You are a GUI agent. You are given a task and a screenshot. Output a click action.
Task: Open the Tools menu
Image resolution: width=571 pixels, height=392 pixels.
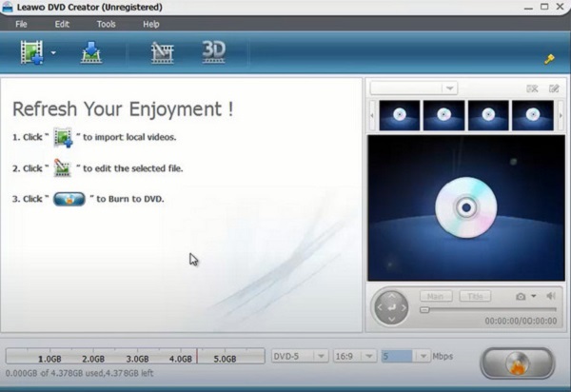pyautogui.click(x=106, y=24)
